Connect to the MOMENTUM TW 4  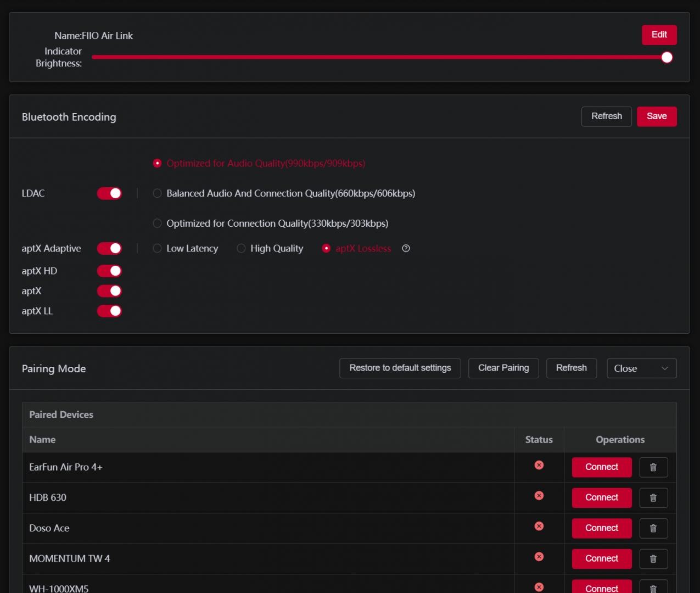(601, 559)
